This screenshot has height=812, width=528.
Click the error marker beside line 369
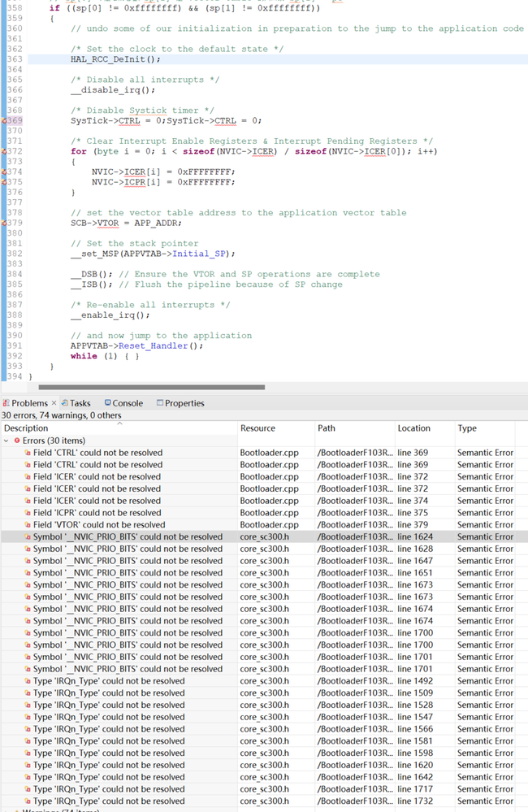tap(4, 121)
